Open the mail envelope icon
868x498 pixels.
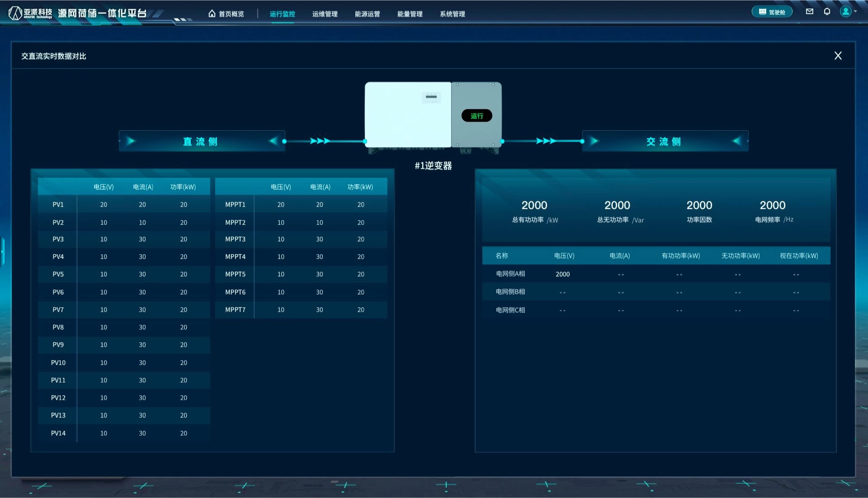(x=809, y=12)
